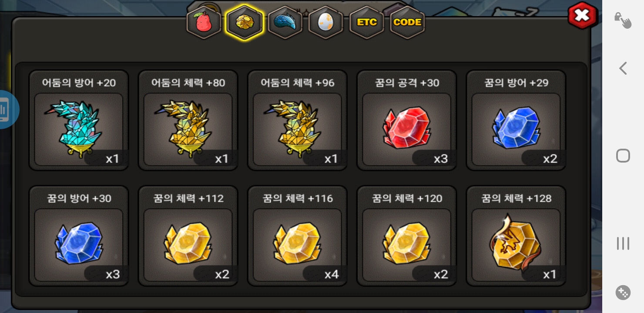644x313 pixels.
Task: Tap the blue gem 꿈의 방어 +29
Action: pyautogui.click(x=516, y=120)
